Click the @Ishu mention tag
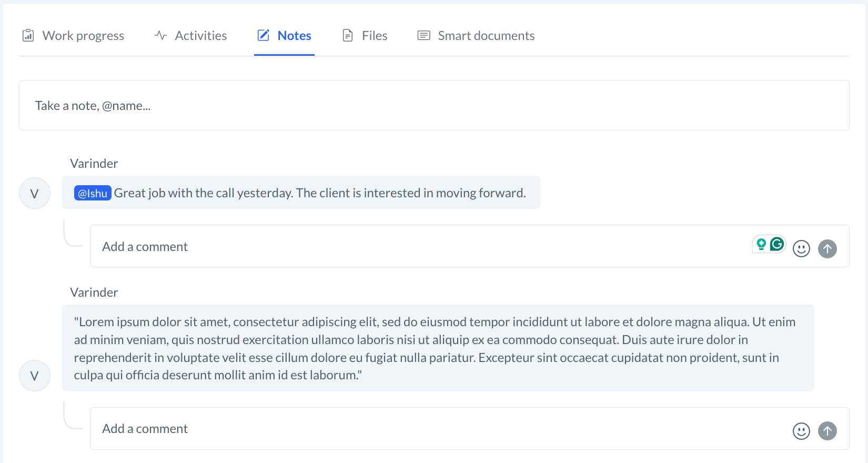 93,193
